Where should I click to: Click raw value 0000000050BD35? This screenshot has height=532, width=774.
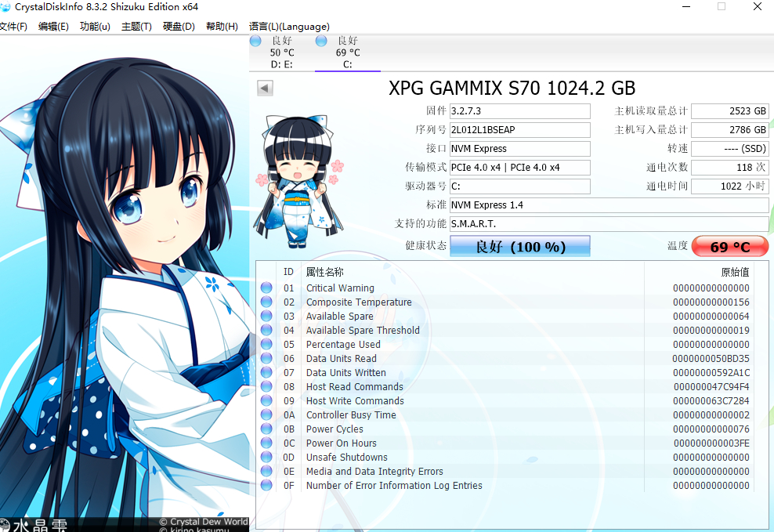pos(711,358)
